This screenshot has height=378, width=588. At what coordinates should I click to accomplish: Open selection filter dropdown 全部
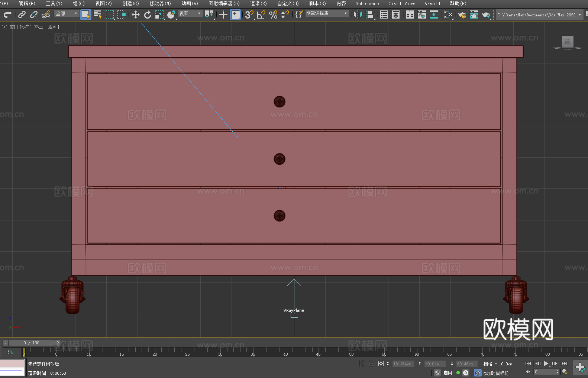[x=67, y=13]
